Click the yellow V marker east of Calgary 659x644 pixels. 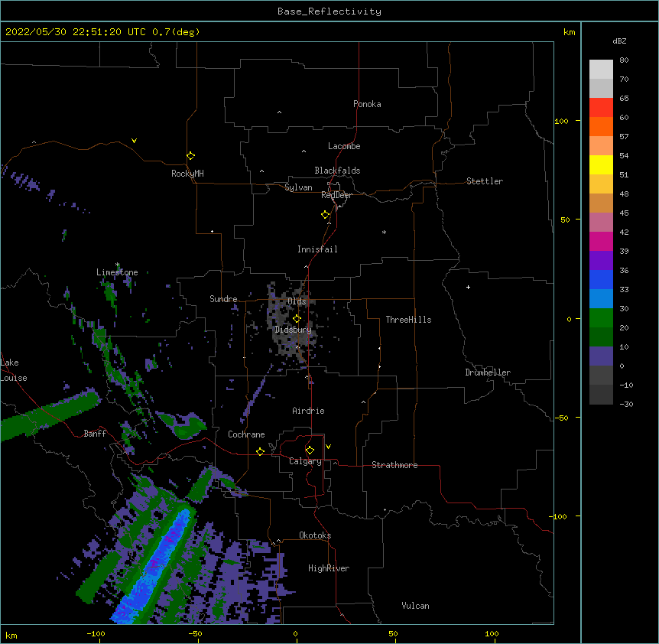(x=328, y=447)
